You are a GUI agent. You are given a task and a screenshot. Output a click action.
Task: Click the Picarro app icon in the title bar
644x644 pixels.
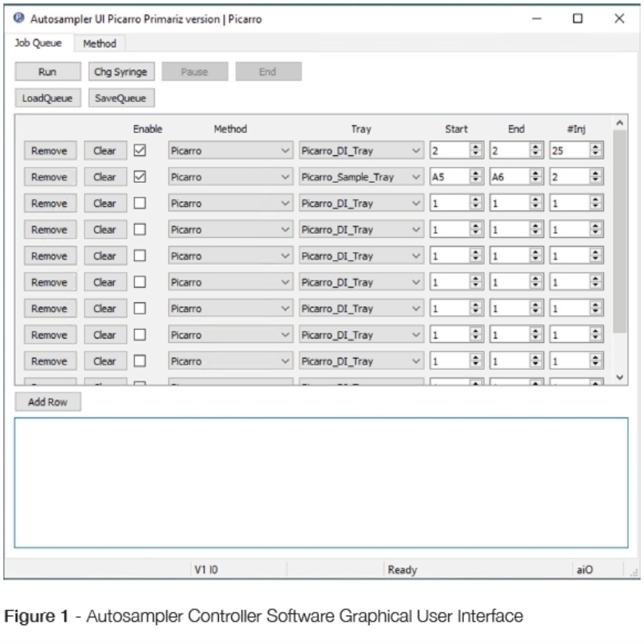[18, 18]
